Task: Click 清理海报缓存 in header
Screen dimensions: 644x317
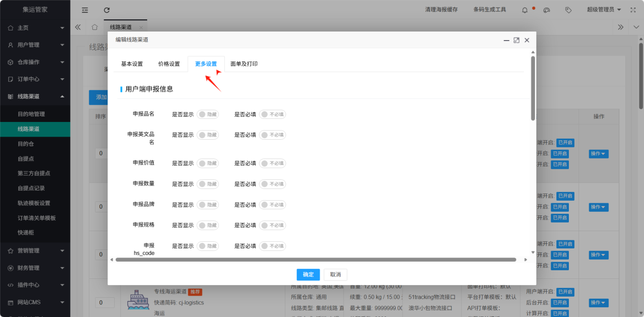Action: [442, 10]
